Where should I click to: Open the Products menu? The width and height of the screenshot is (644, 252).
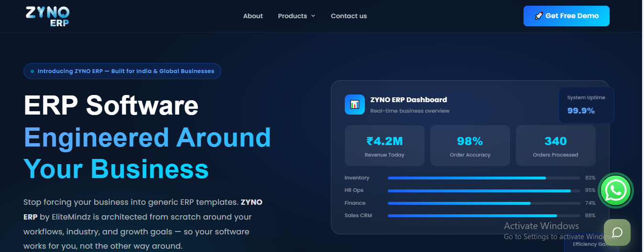click(296, 16)
